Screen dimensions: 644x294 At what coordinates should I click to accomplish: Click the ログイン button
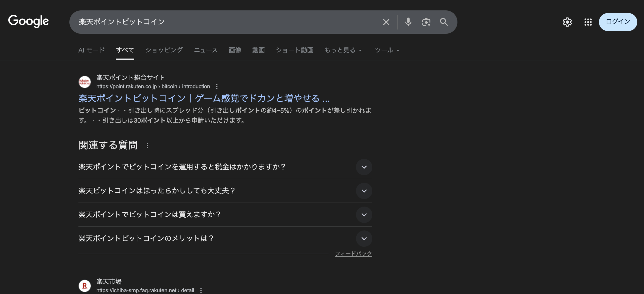pyautogui.click(x=618, y=22)
